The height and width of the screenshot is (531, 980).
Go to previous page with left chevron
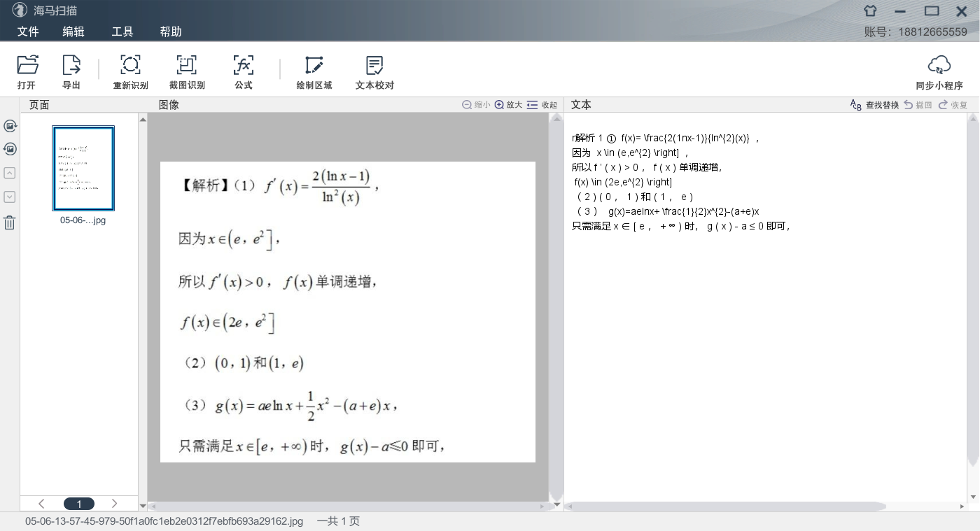tap(41, 504)
